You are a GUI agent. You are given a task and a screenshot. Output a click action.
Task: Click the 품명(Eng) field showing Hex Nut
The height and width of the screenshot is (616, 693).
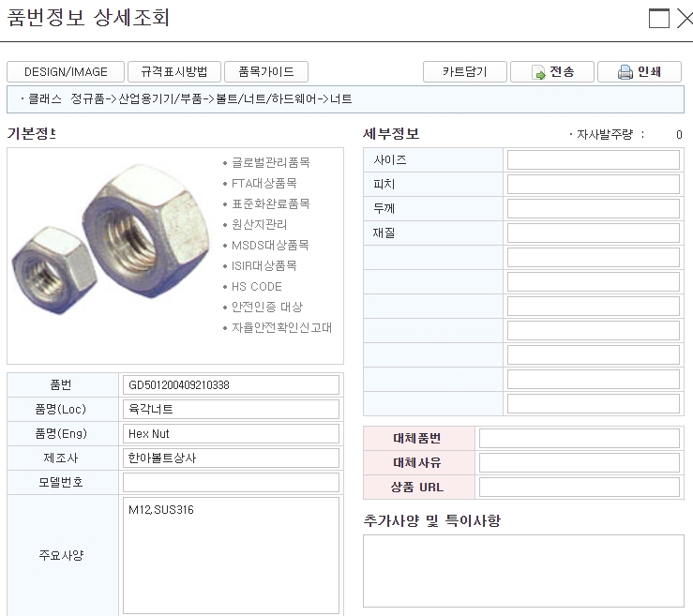click(231, 434)
